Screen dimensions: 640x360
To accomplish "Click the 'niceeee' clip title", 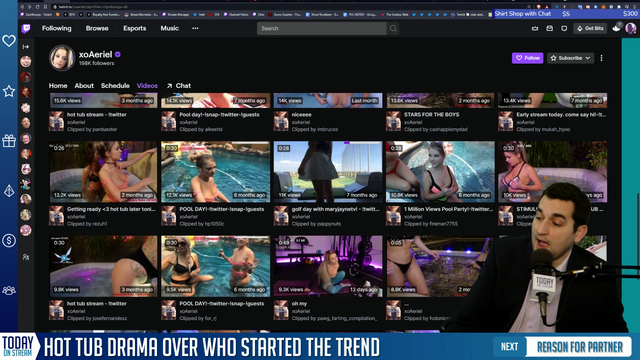I will 302,115.
